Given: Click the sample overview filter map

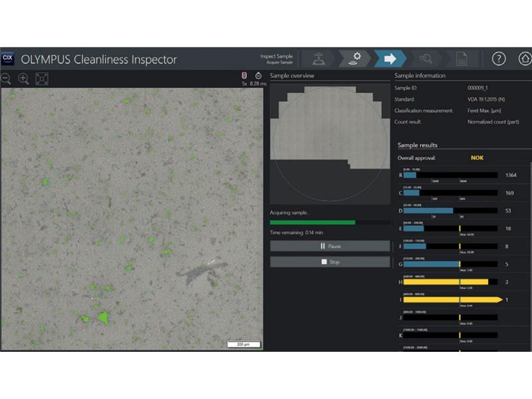Looking at the screenshot, I should pos(330,144).
